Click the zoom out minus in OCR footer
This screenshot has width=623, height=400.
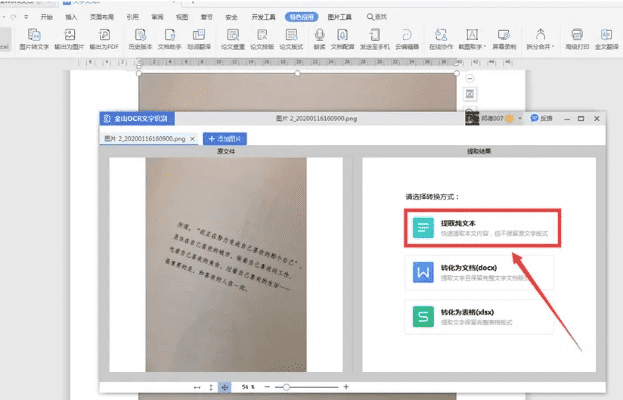[x=267, y=386]
